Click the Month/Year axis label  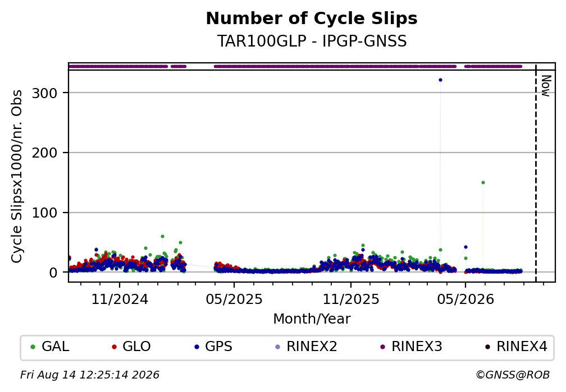pyautogui.click(x=312, y=319)
